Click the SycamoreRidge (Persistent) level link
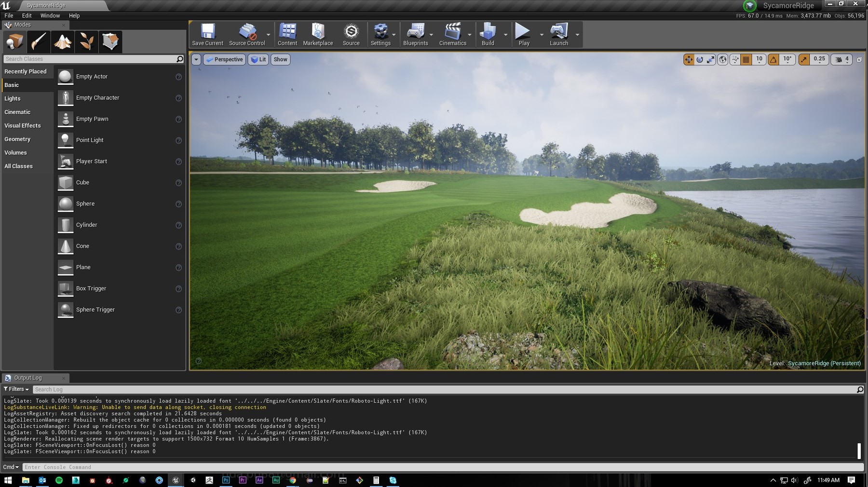This screenshot has height=487, width=868. [x=824, y=364]
